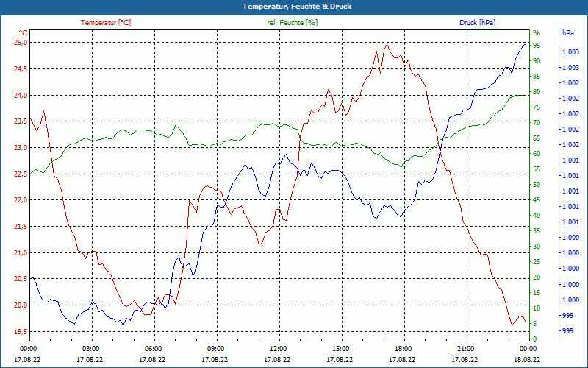Select the blue Druck [hPa] legend label

[x=477, y=23]
